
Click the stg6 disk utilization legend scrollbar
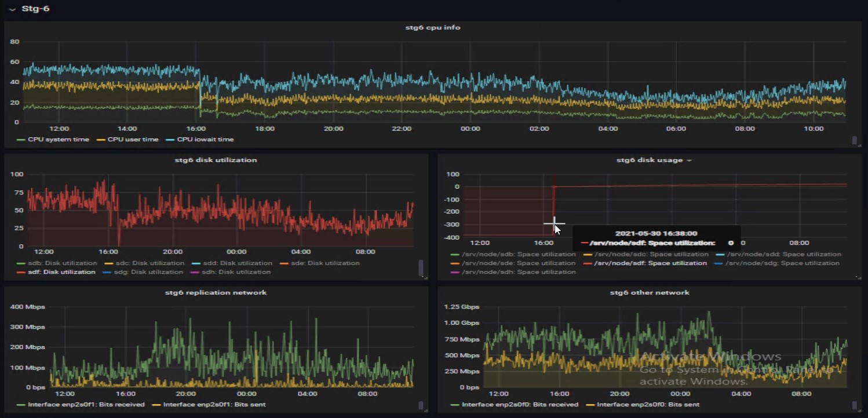421,267
